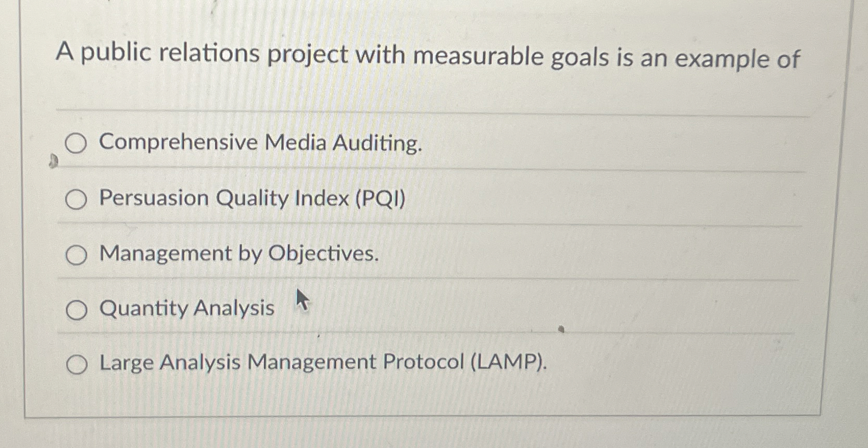Image resolution: width=868 pixels, height=448 pixels.
Task: Select the Comprehensive Media Auditing radio button
Action: click(76, 144)
